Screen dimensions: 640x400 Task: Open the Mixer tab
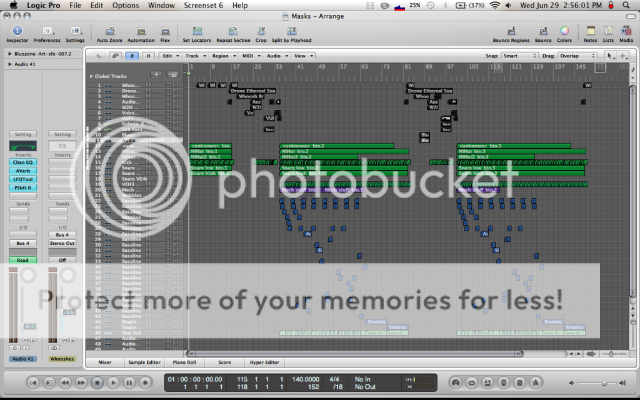104,361
